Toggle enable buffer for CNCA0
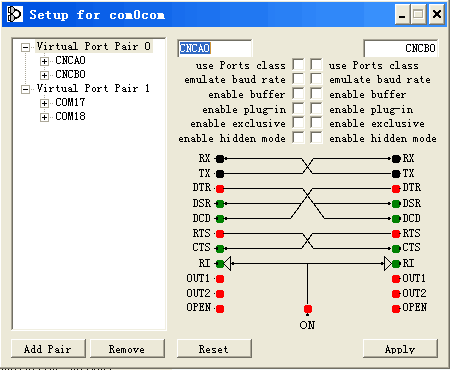This screenshot has height=370, width=450. pos(298,94)
